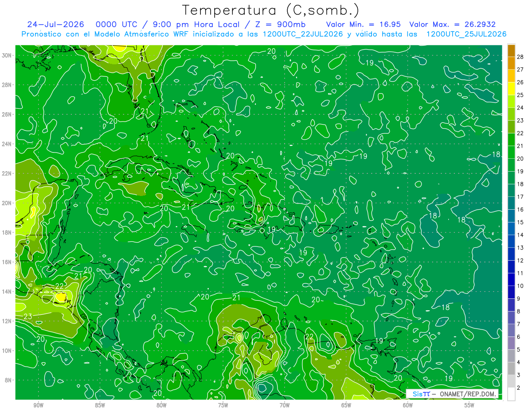Click the '55W' longitude axis label
The height and width of the screenshot is (411, 532).
click(469, 405)
